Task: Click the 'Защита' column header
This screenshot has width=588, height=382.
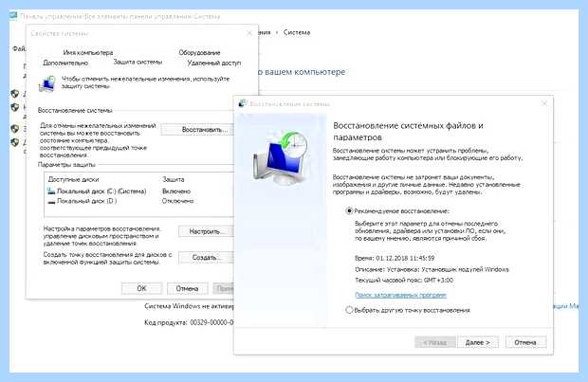Action: (x=174, y=179)
